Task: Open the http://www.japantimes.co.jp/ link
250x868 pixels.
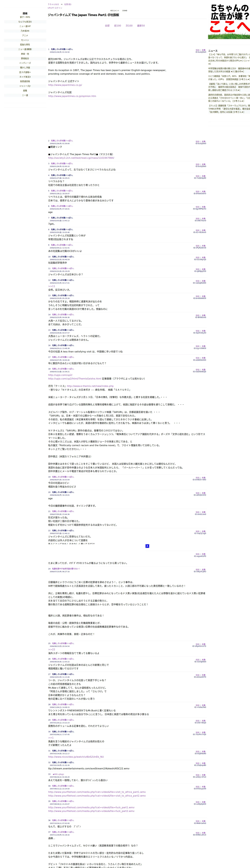Action: 65,85
